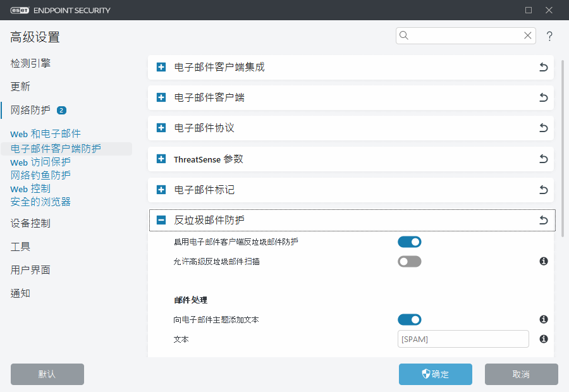Click the ESET logo in title bar

point(20,10)
